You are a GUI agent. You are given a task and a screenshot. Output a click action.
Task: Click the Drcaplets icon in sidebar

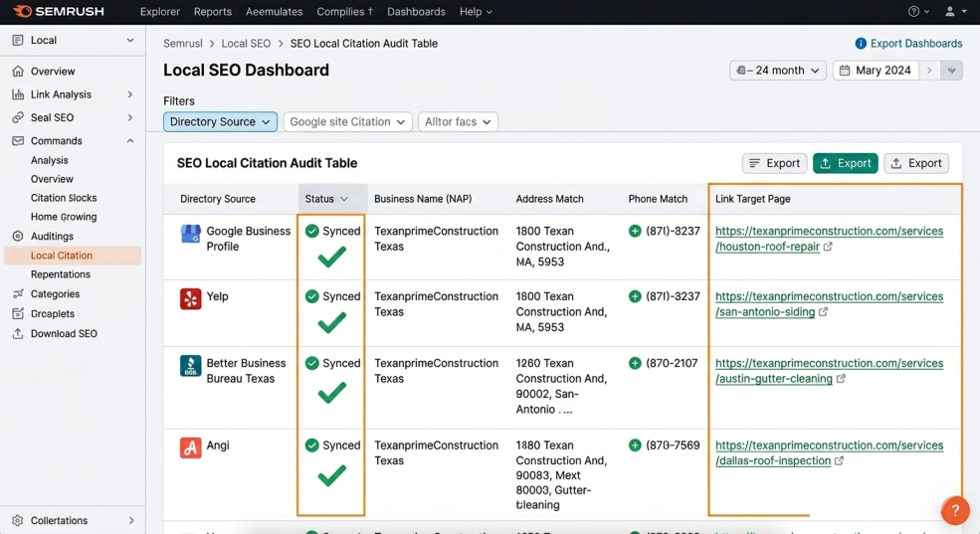(18, 313)
